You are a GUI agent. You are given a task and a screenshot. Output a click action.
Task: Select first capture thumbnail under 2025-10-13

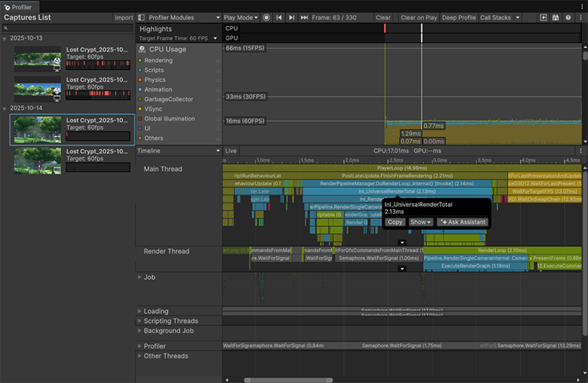[37, 59]
